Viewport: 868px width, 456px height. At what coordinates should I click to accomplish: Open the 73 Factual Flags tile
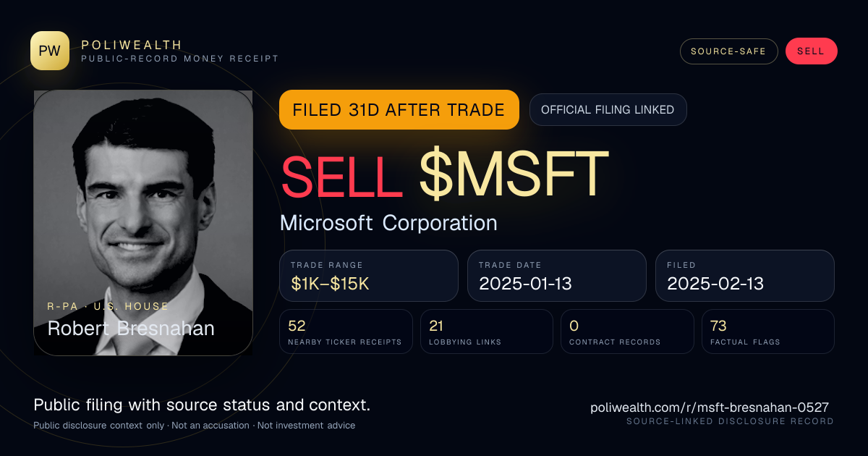tap(768, 332)
